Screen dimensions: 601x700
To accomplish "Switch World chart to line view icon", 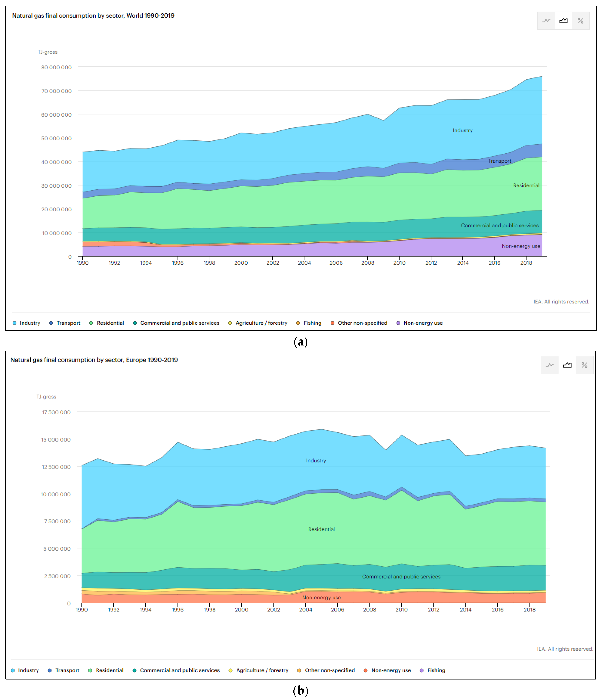I will pos(546,21).
